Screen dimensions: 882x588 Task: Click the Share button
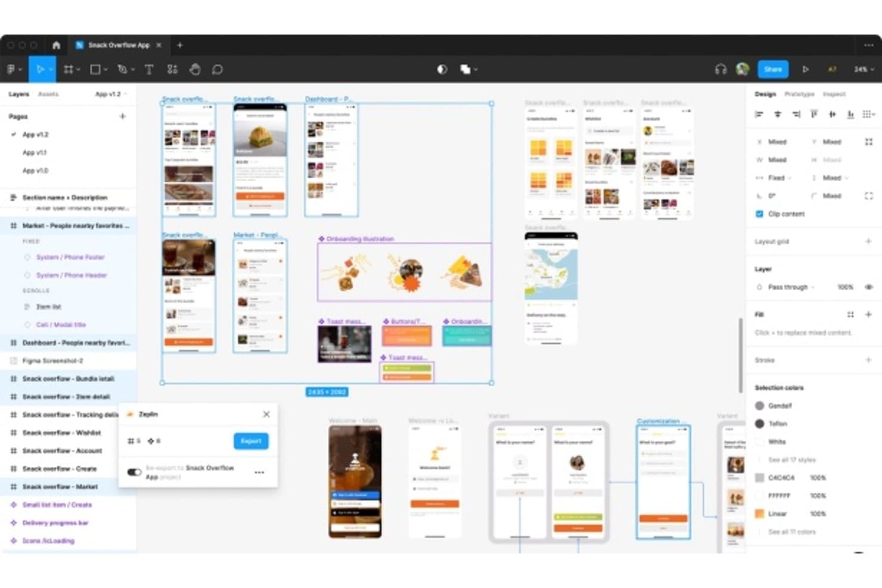click(773, 69)
